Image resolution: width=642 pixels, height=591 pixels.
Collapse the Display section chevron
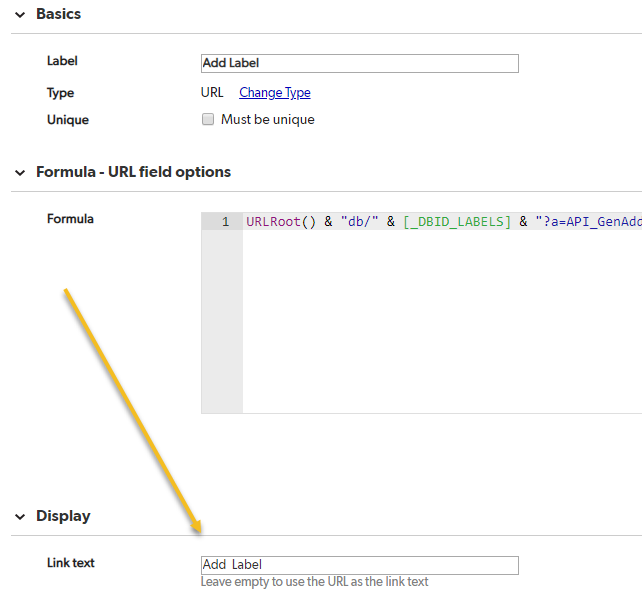20,517
